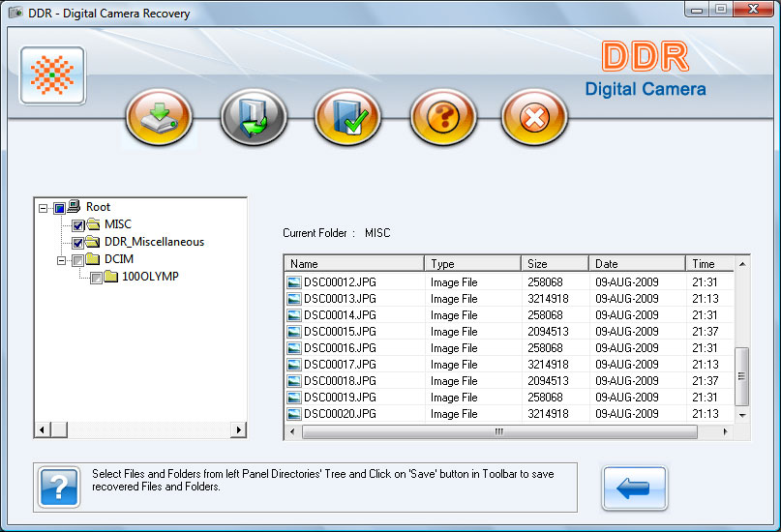Click the image icon of DSC00016.JPG

pos(294,348)
